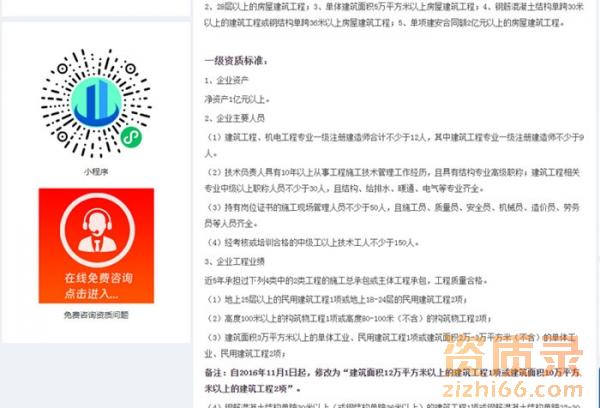
Task: Click the 净资产1亿元以上 line
Action: pyautogui.click(x=237, y=100)
